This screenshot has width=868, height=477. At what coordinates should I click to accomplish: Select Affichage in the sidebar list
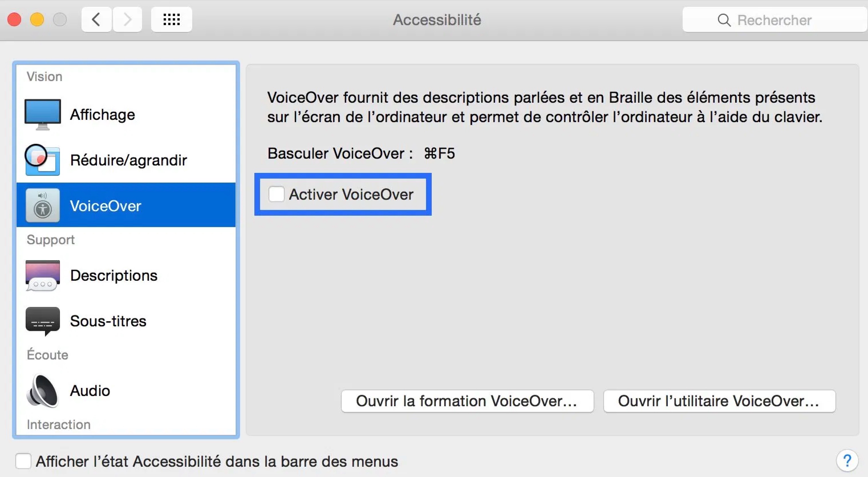pyautogui.click(x=102, y=115)
